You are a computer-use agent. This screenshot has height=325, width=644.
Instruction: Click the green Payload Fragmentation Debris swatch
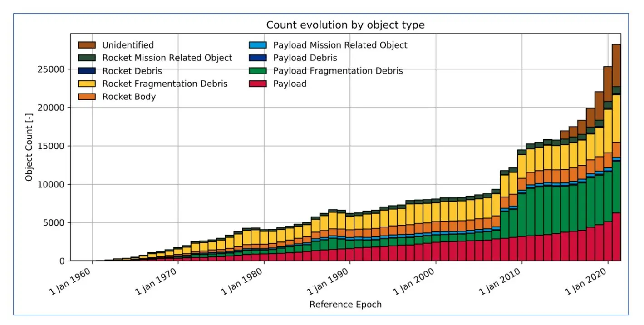coord(258,71)
